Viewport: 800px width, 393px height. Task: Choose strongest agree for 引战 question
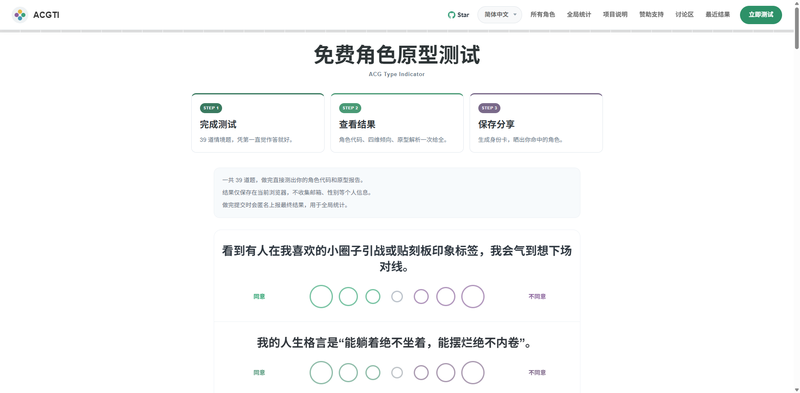[321, 297]
